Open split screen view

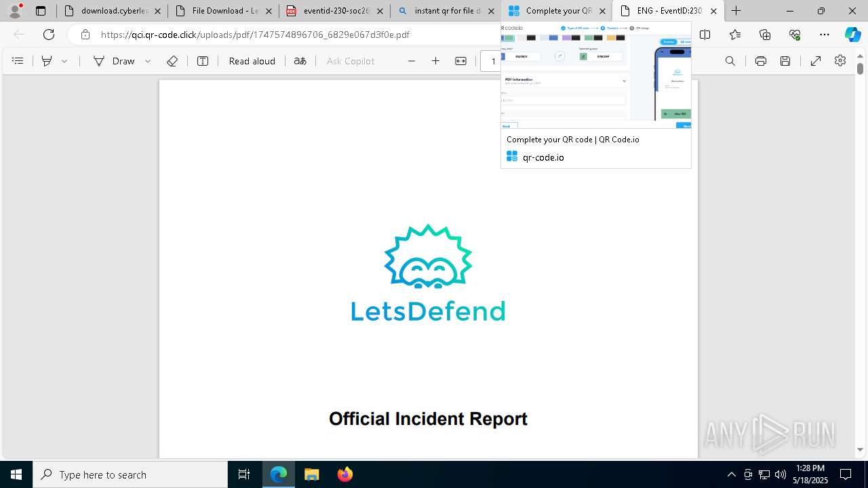point(705,35)
